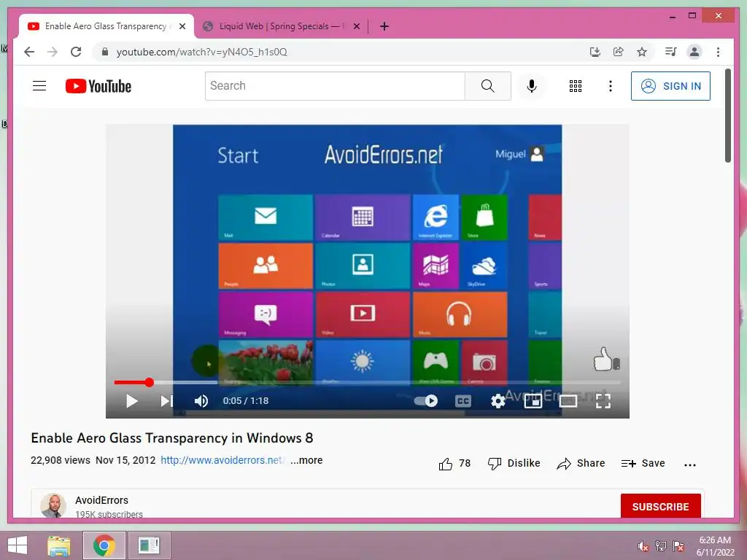Install app icon in address bar
The image size is (747, 560).
tap(595, 52)
